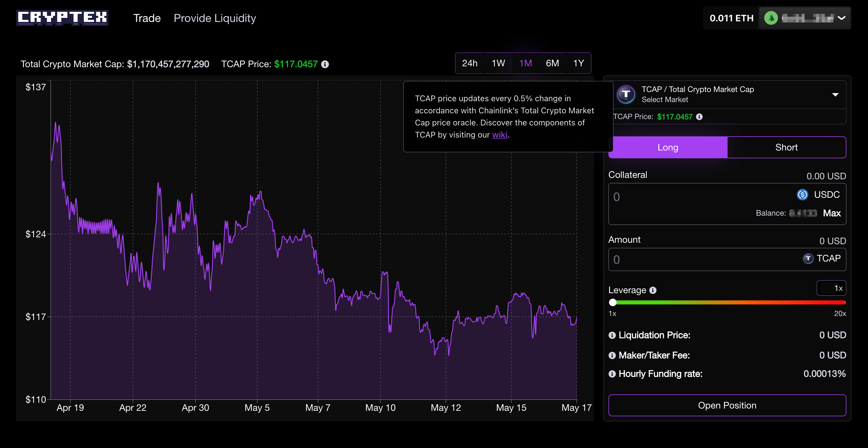Click the Apr 19 x-axis label

coord(70,408)
